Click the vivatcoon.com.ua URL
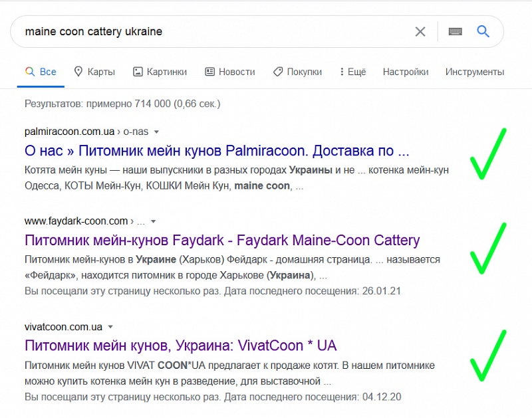The height and width of the screenshot is (418, 532). (x=63, y=327)
